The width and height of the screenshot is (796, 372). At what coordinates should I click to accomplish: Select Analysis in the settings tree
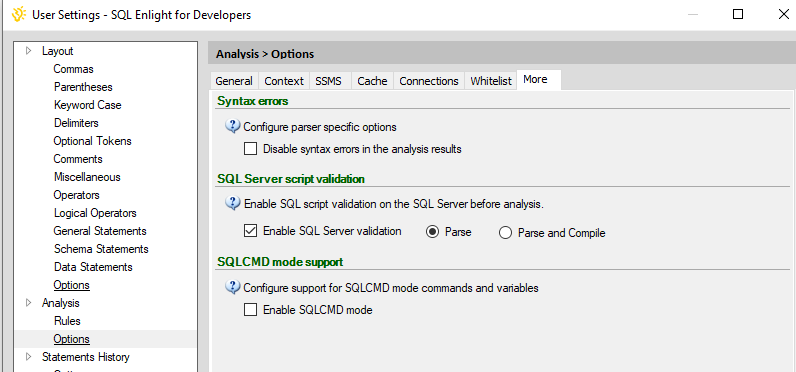60,302
